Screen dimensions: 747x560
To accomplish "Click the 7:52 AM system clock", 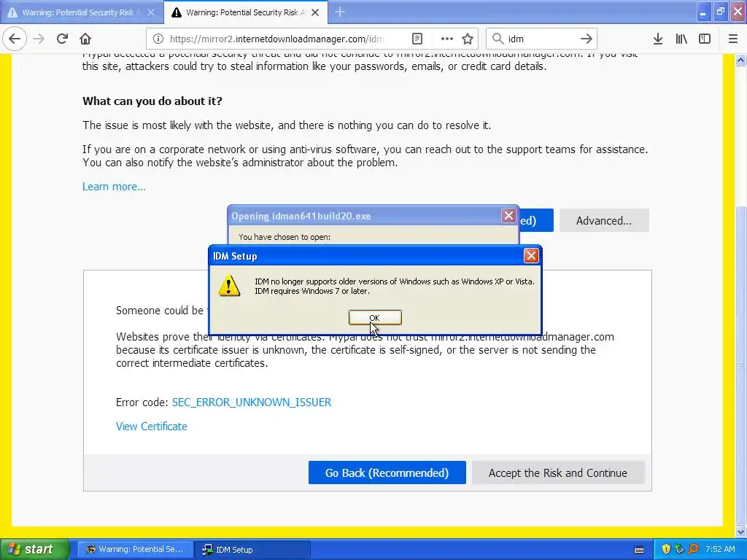I will [x=720, y=549].
